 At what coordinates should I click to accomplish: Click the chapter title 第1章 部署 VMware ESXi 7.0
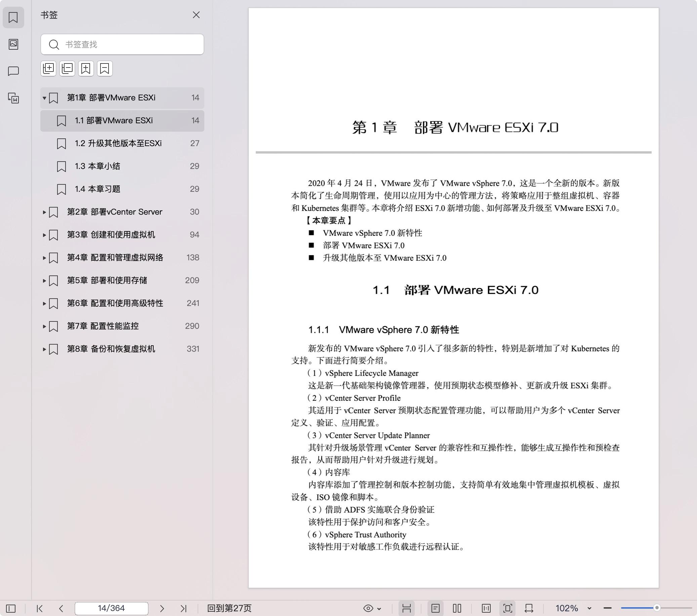[x=455, y=128]
